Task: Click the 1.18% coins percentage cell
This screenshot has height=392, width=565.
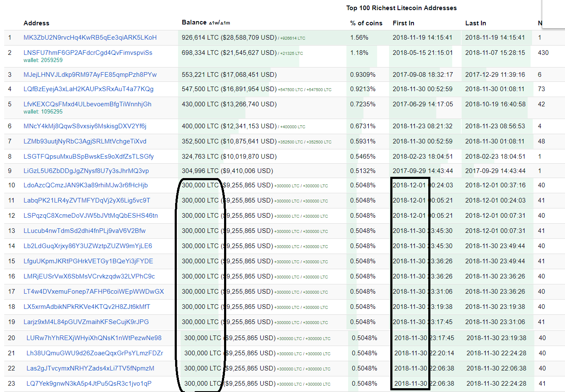Action: pyautogui.click(x=359, y=53)
